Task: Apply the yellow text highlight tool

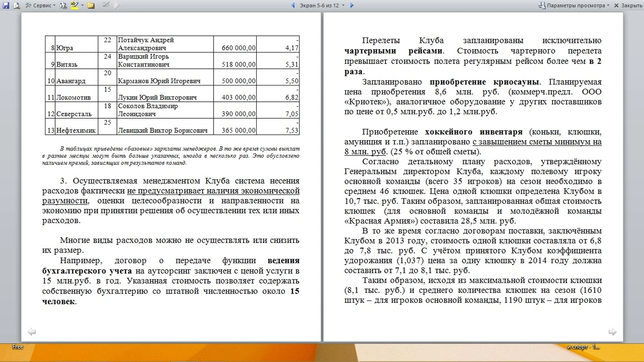Action: tap(74, 5)
